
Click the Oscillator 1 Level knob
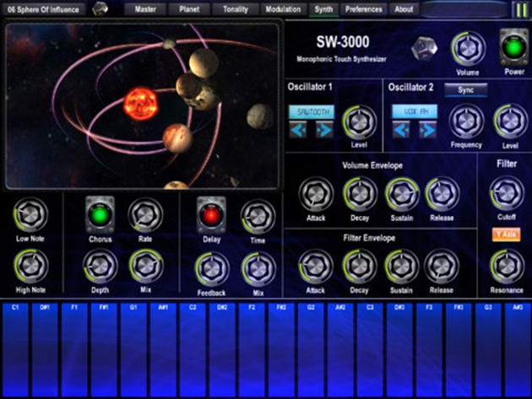click(359, 122)
